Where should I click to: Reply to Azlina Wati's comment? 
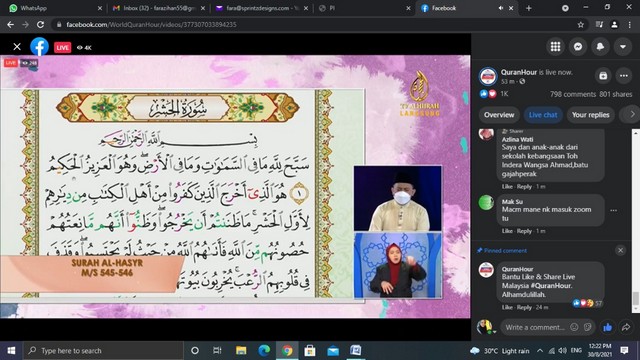[524, 187]
